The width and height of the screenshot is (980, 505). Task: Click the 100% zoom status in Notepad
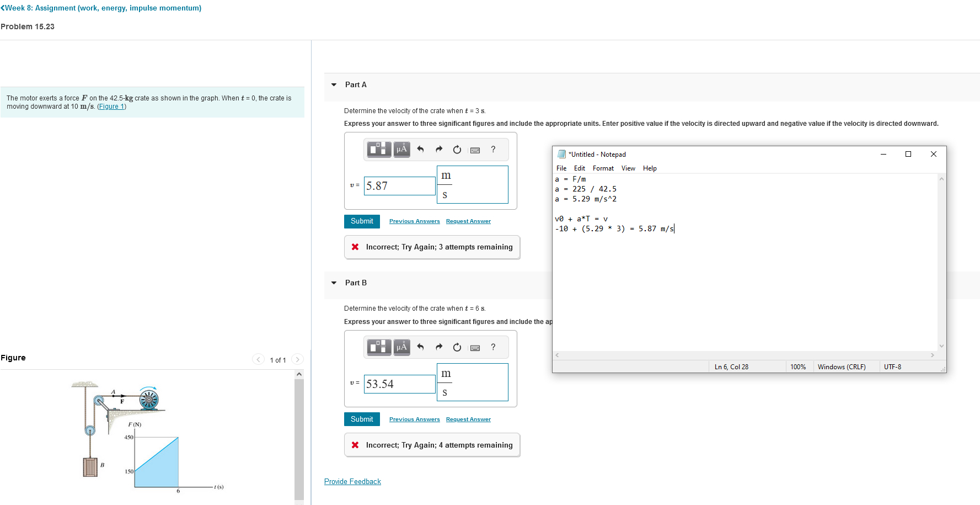point(798,367)
